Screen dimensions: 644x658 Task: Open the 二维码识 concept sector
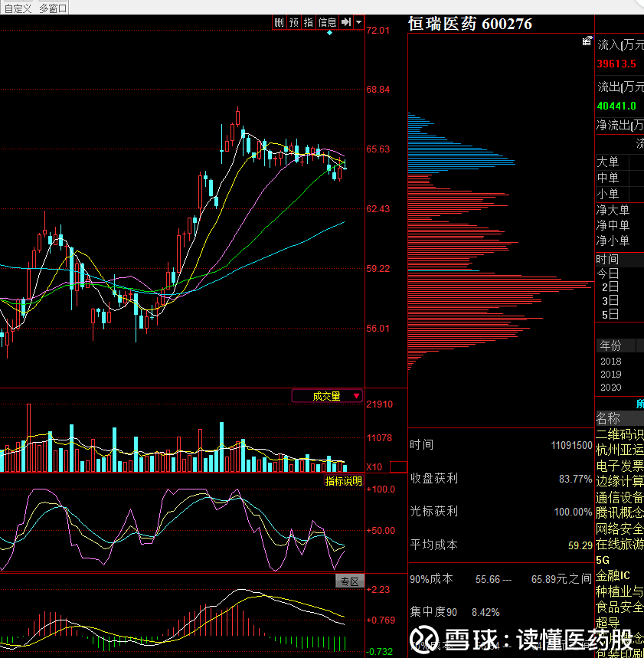tap(619, 434)
